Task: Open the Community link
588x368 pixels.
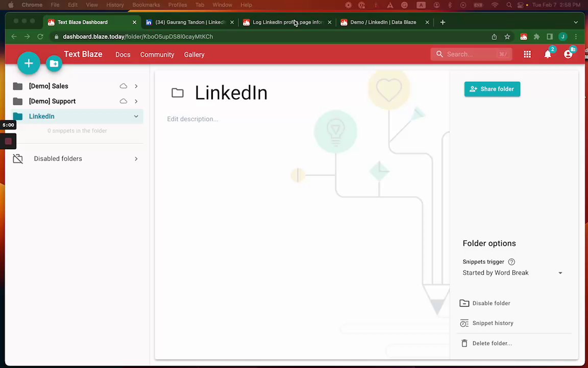Action: tap(157, 55)
